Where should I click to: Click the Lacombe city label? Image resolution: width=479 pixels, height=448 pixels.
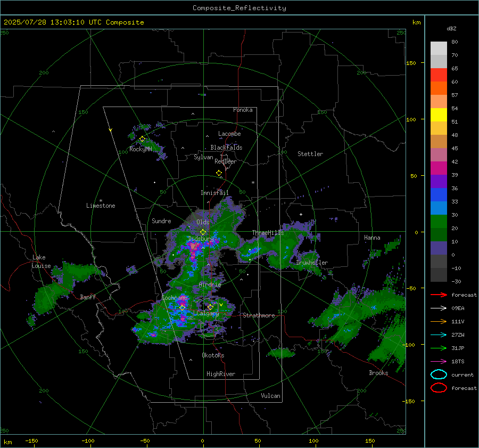(229, 134)
